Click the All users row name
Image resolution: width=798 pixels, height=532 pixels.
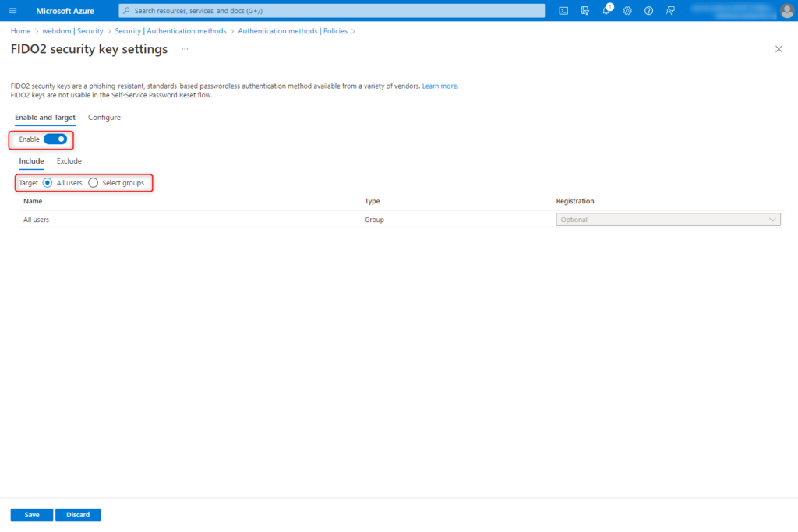pyautogui.click(x=36, y=220)
